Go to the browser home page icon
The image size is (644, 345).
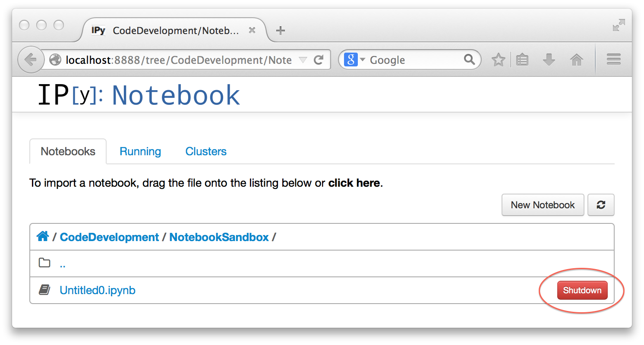577,60
